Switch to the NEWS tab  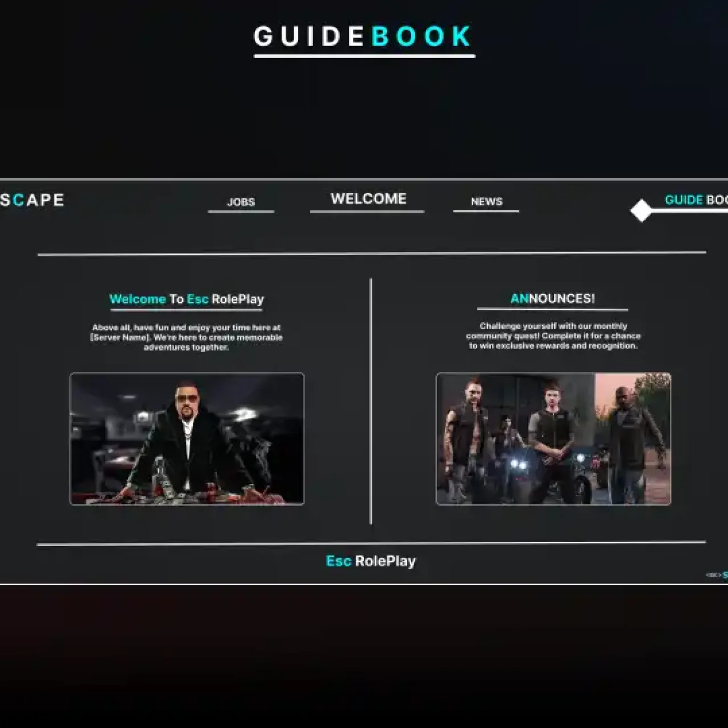click(487, 201)
